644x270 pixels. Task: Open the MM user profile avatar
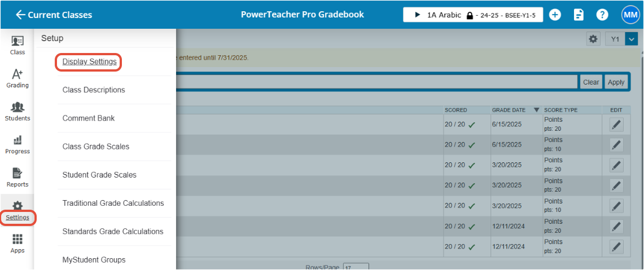tap(630, 15)
